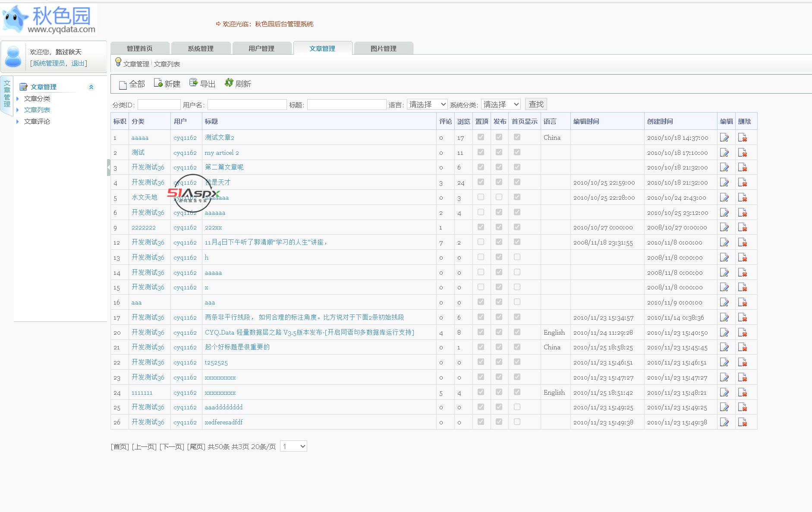Toggle 发布 checkbox for row 'my articel 2'
The height and width of the screenshot is (512, 812).
(499, 152)
